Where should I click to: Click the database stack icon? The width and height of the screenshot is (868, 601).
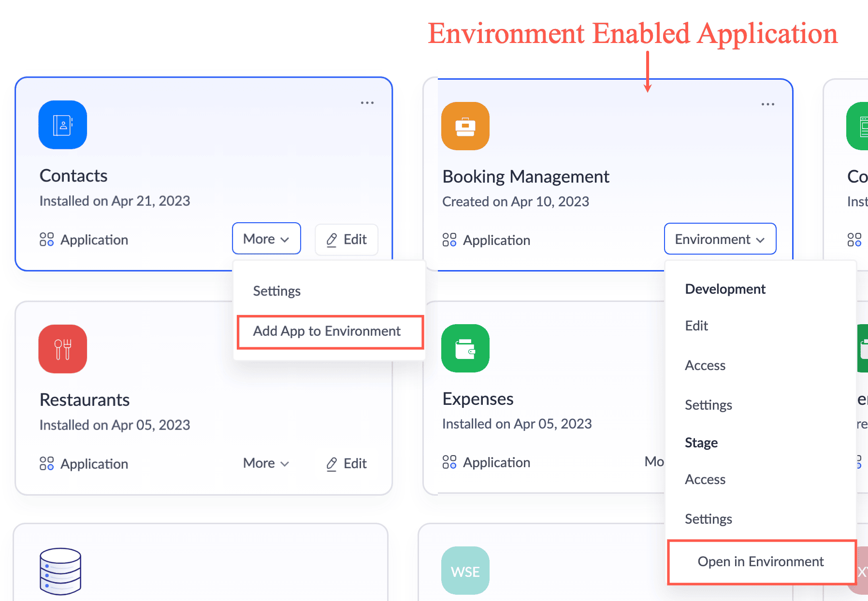point(60,571)
